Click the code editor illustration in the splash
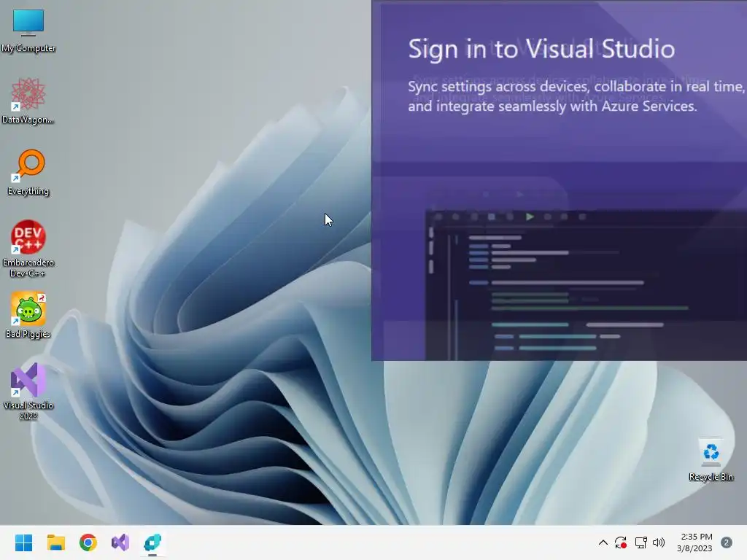 [586, 285]
